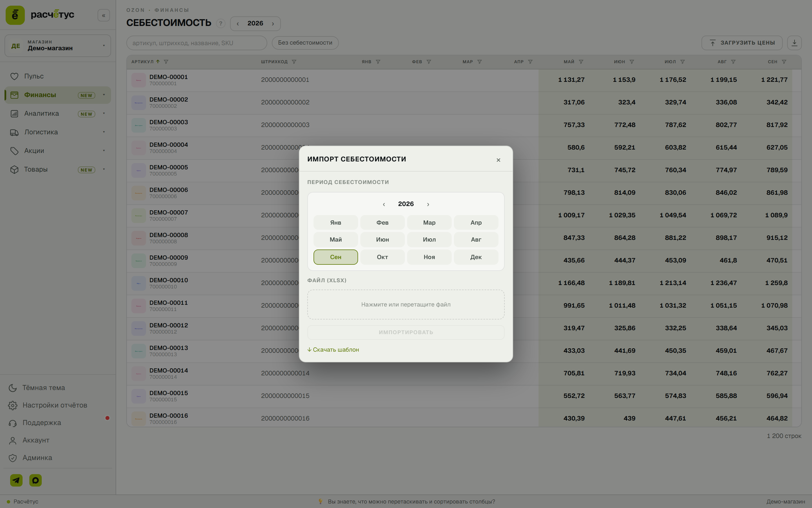Click the download icon beside Загрузить цены
This screenshot has height=508, width=812.
tap(794, 43)
